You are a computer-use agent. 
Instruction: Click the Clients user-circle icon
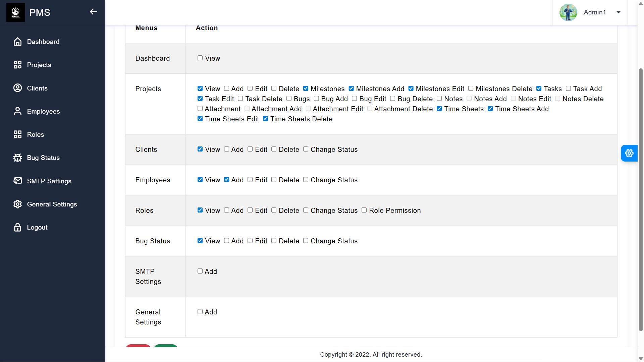click(x=17, y=88)
